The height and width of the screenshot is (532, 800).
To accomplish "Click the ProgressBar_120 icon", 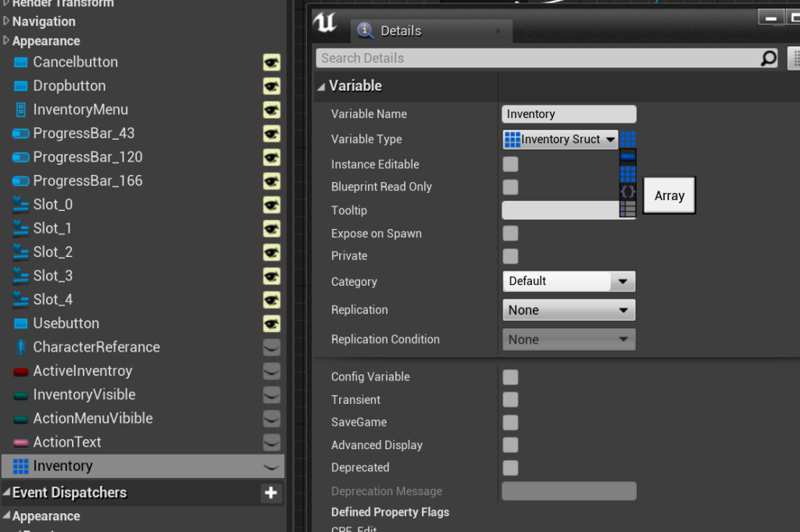I will pyautogui.click(x=20, y=157).
